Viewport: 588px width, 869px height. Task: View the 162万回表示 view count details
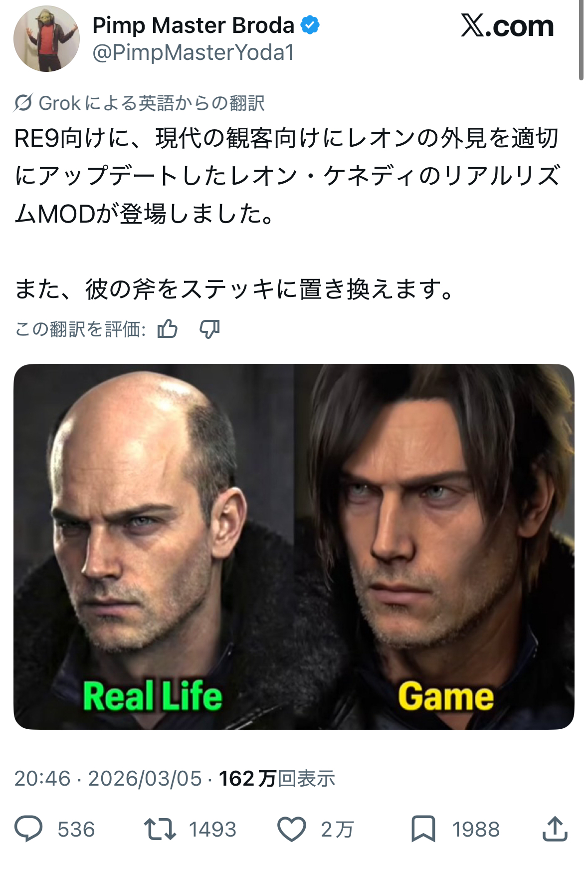click(277, 778)
